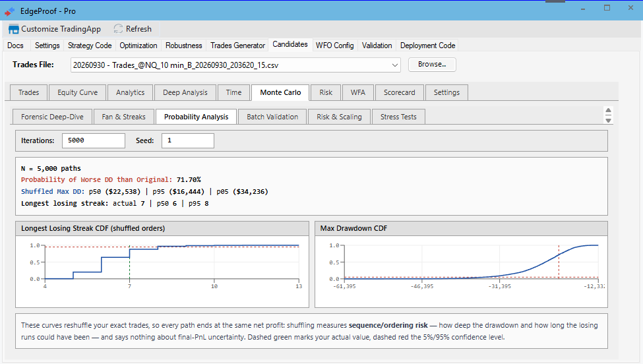Open the WFO Config tab
The width and height of the screenshot is (643, 364).
click(x=334, y=45)
